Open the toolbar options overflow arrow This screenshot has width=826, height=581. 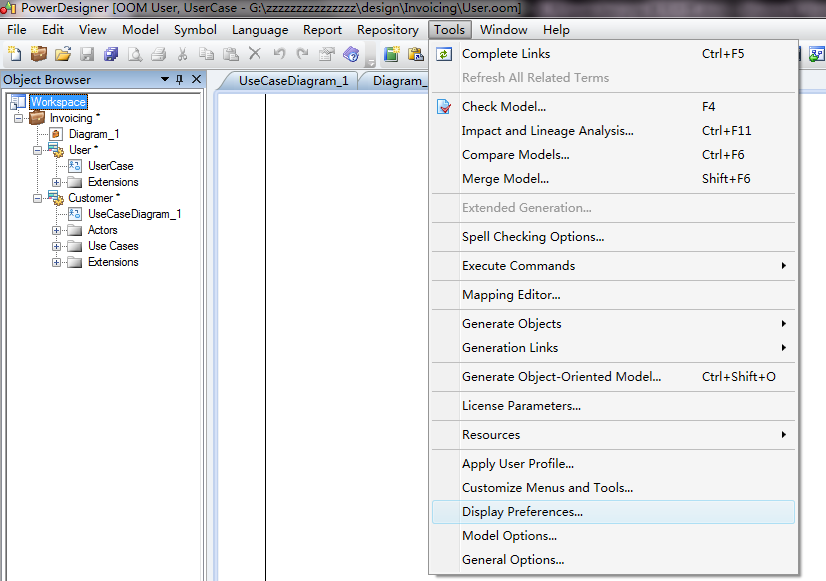point(371,63)
